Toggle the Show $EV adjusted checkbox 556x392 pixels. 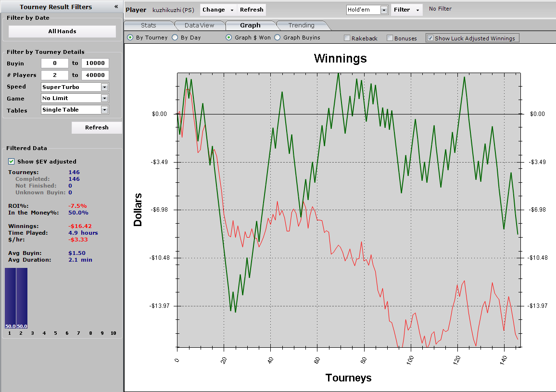click(12, 162)
